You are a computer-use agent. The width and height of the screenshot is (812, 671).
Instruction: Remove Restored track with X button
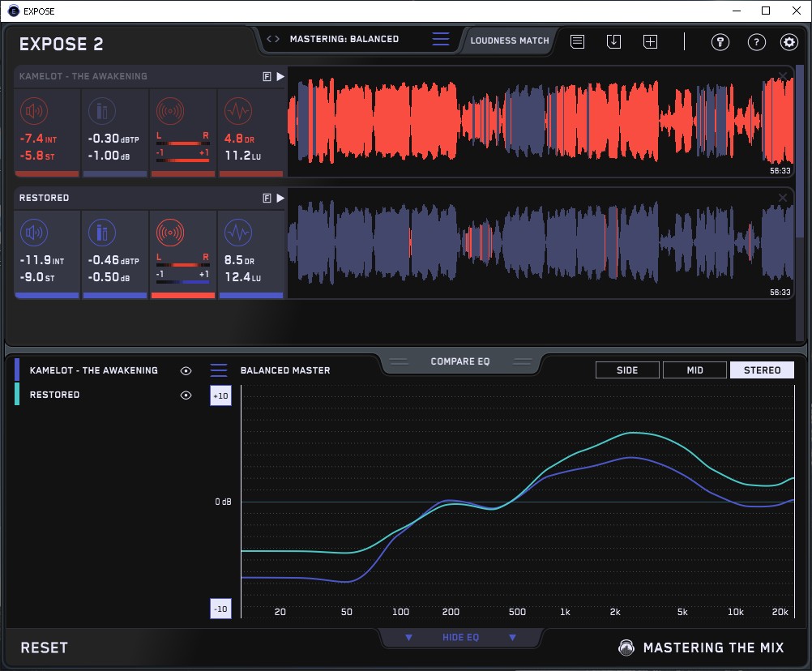coord(783,198)
